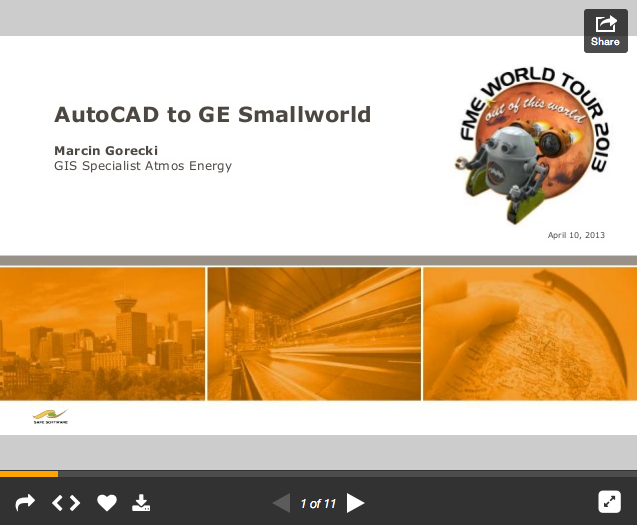Click the 'AutoCAD to GE Smallworld' title
The image size is (637, 525).
[212, 114]
